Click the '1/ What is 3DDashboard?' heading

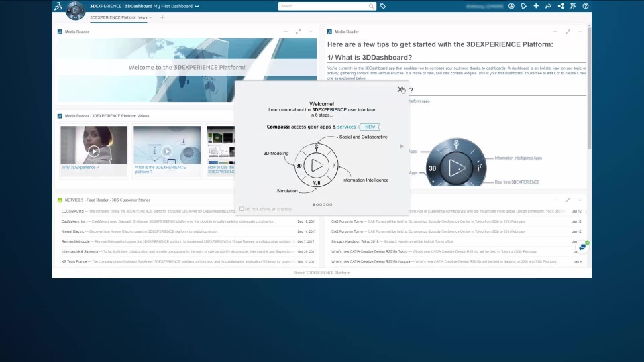pos(369,58)
